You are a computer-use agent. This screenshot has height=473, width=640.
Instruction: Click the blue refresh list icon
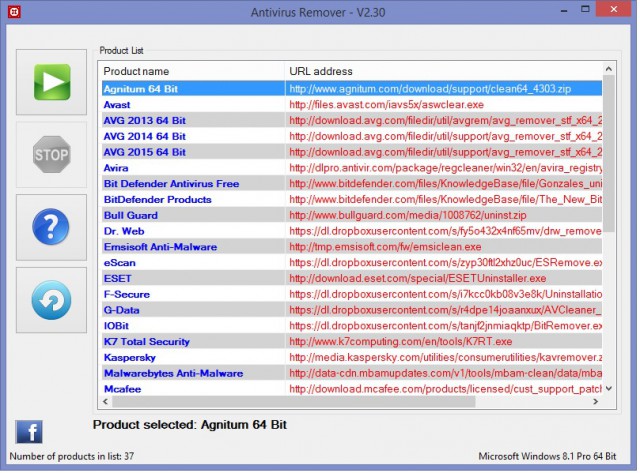click(51, 300)
